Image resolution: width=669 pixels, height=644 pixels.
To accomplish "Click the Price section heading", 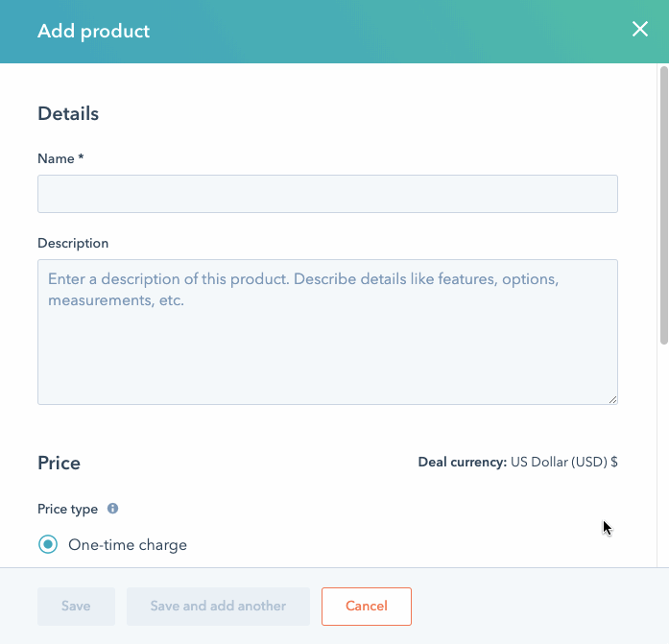I will (x=59, y=463).
